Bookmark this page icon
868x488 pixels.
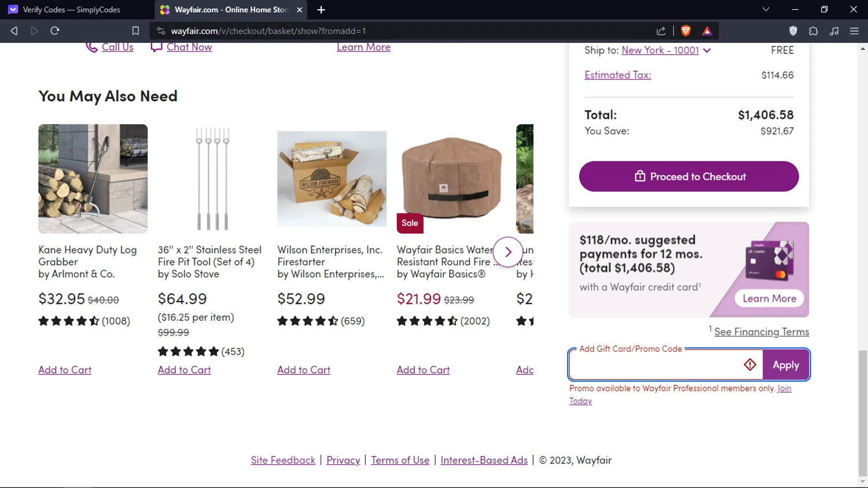click(x=135, y=31)
